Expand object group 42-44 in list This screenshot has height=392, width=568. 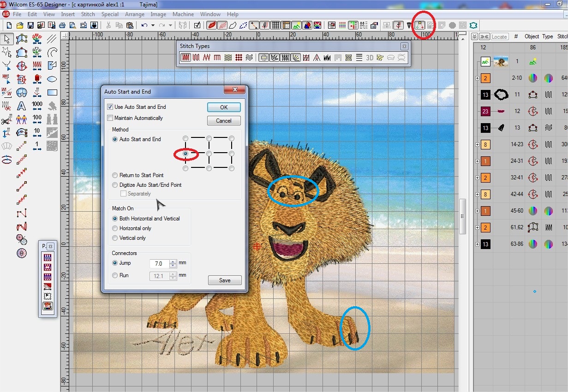477,195
